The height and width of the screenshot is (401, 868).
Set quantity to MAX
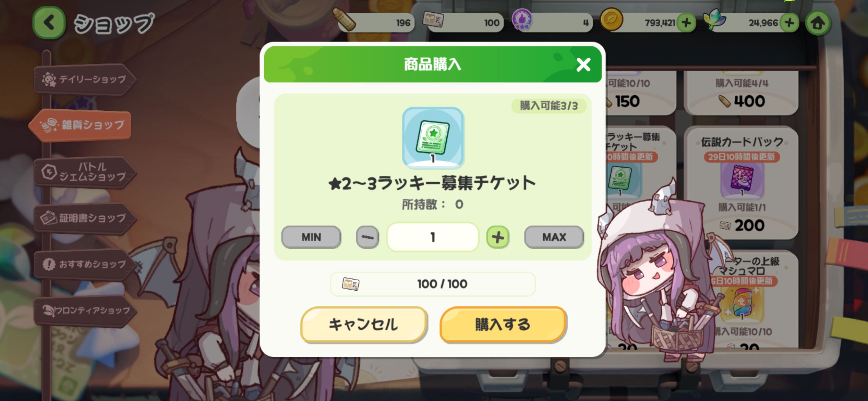pos(554,237)
